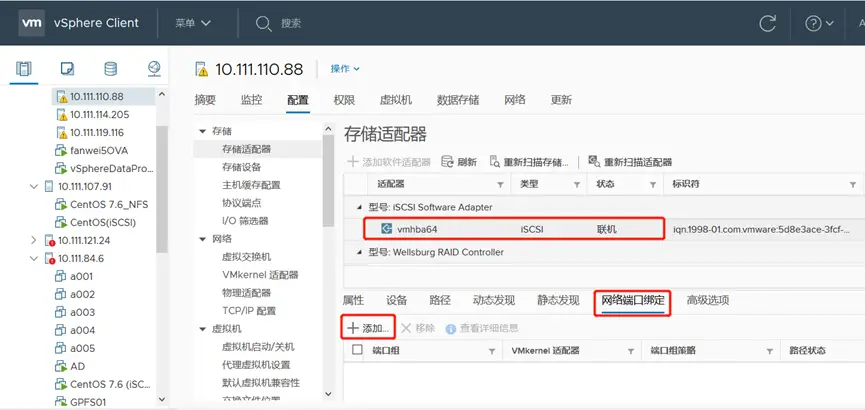Filter the 类型 column
Viewport: 865px width, 410px height.
(x=577, y=185)
